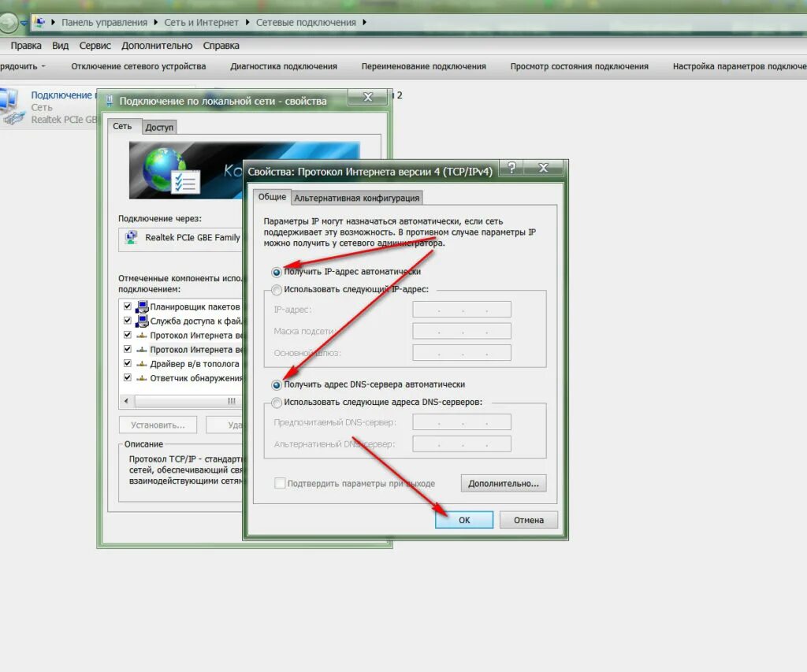Tick 'Подтвердить параметры при выходе' checkbox
The image size is (807, 672).
coord(280,483)
